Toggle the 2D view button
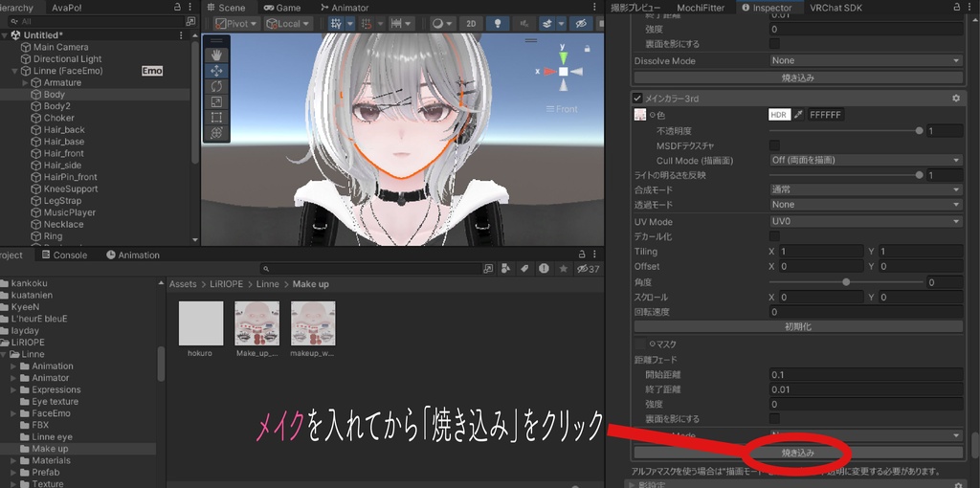Viewport: 980px width, 488px height. pyautogui.click(x=471, y=24)
